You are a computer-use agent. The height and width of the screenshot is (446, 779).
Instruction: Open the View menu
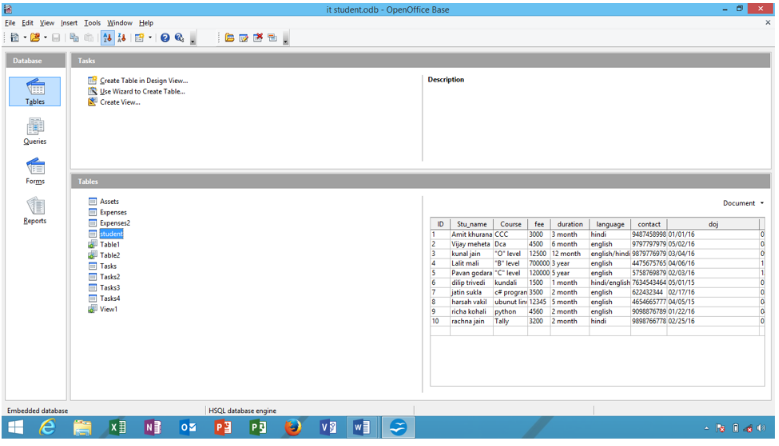pos(47,23)
